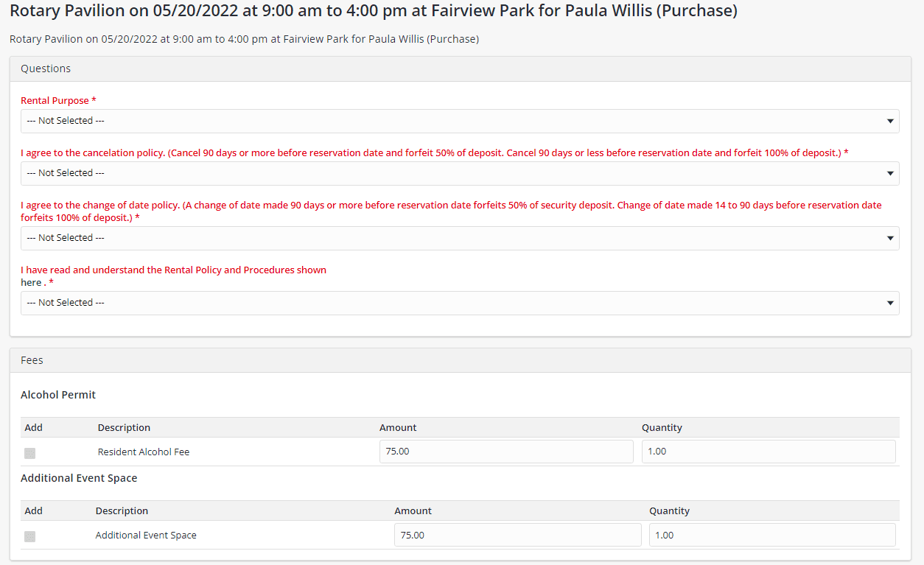Click the Amount column header under Alcohol Permit
This screenshot has height=565, width=924.
[x=398, y=428]
